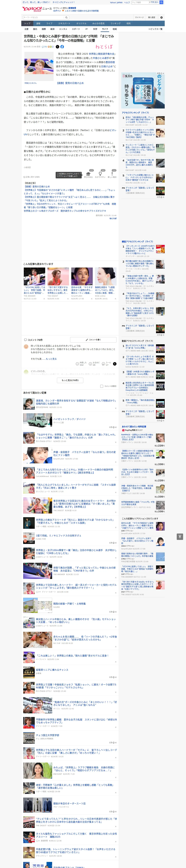Open the スポーツ category tab
The height and width of the screenshot is (868, 186).
pyautogui.click(x=76, y=29)
